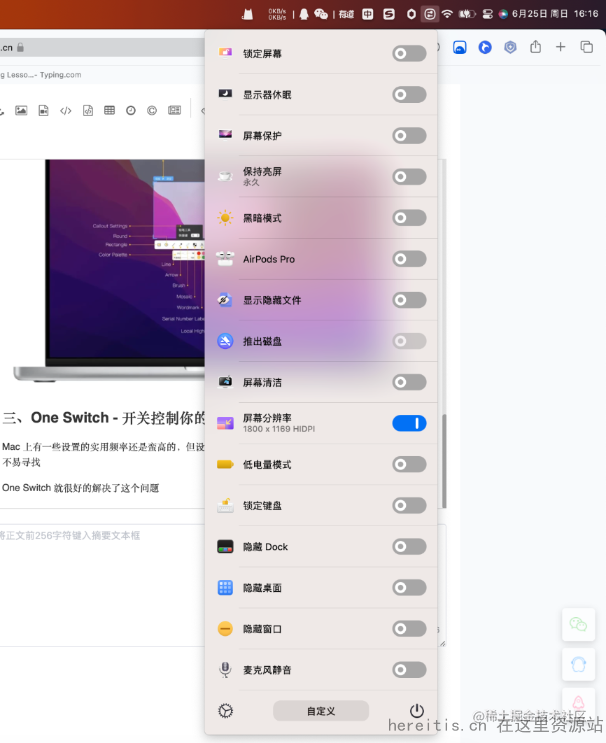Toggle the AirPods Pro switch
The height and width of the screenshot is (743, 606).
coord(409,259)
